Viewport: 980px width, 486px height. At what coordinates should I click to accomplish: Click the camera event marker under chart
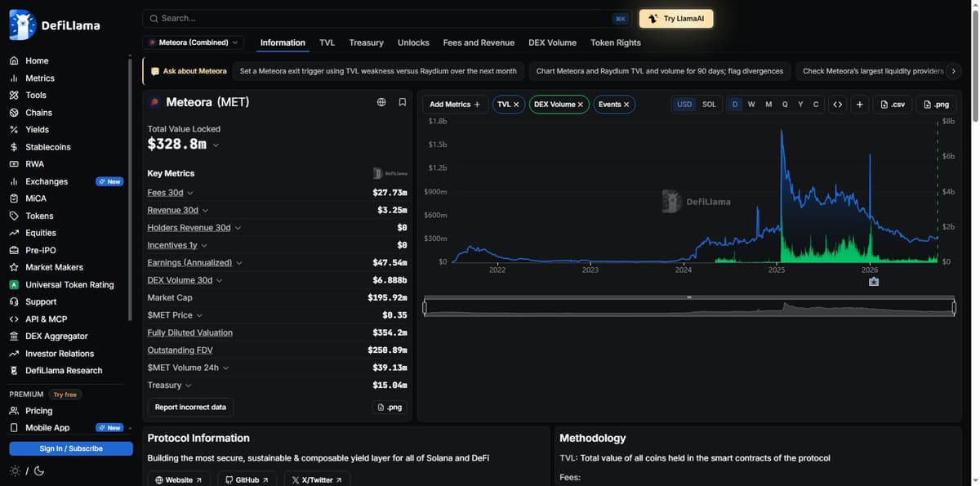pyautogui.click(x=874, y=282)
